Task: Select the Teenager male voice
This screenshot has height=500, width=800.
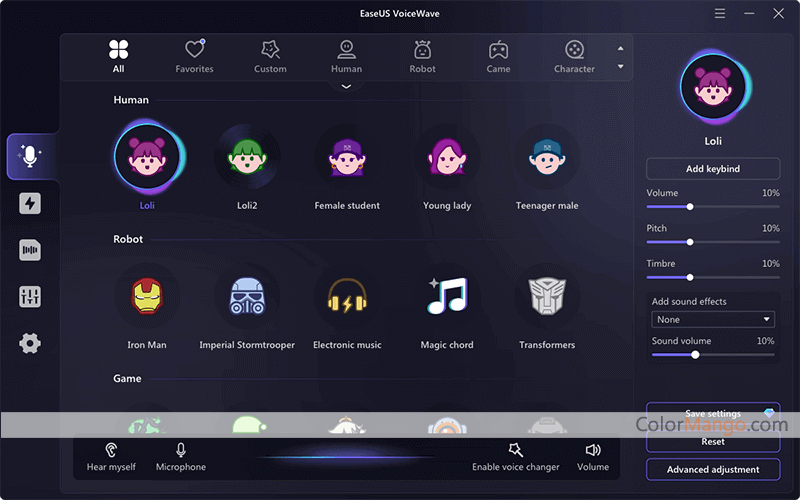Action: pyautogui.click(x=547, y=157)
